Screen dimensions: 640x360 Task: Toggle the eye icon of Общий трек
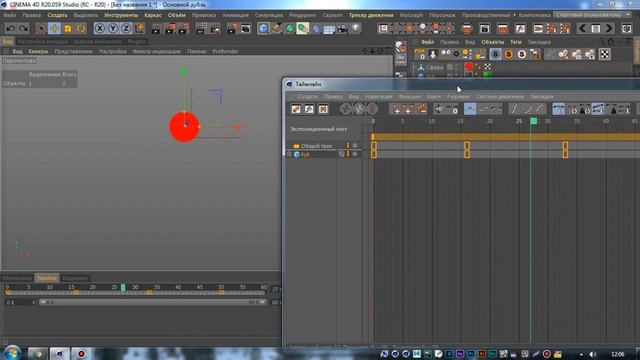tap(355, 145)
